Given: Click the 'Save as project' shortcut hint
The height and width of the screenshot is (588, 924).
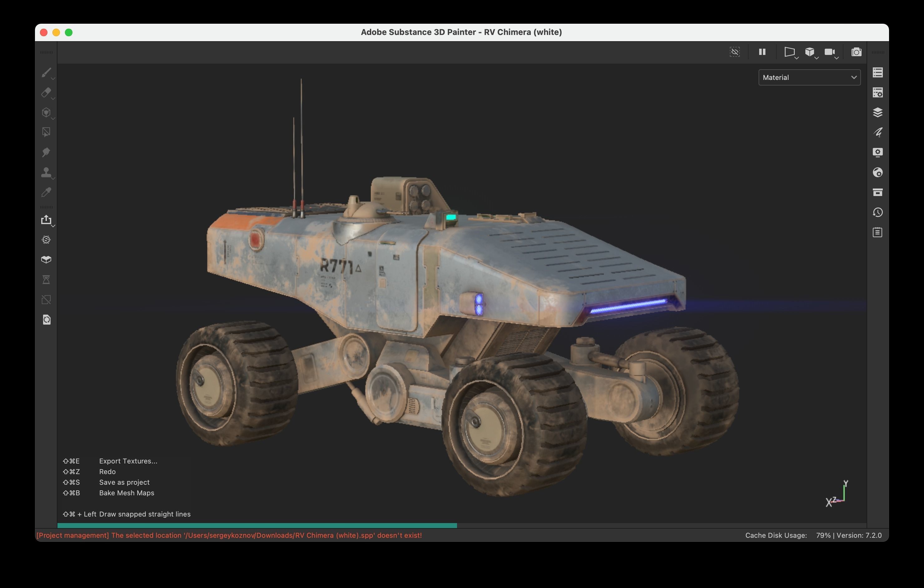Looking at the screenshot, I should 124,482.
